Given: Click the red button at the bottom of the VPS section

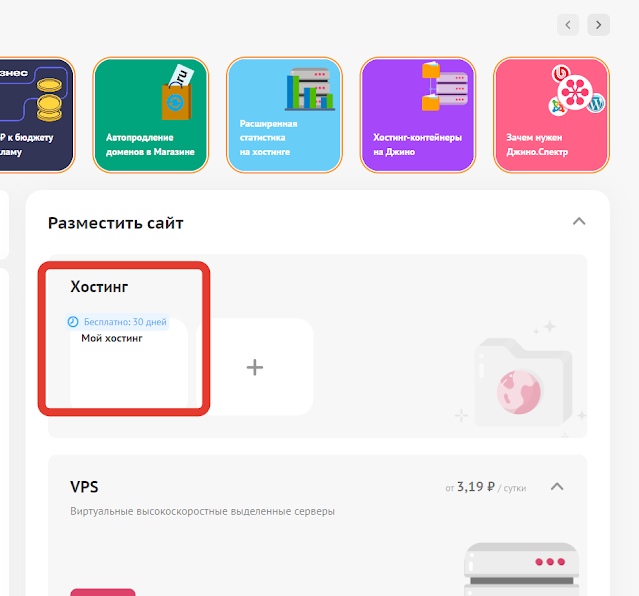Looking at the screenshot, I should click(103, 592).
